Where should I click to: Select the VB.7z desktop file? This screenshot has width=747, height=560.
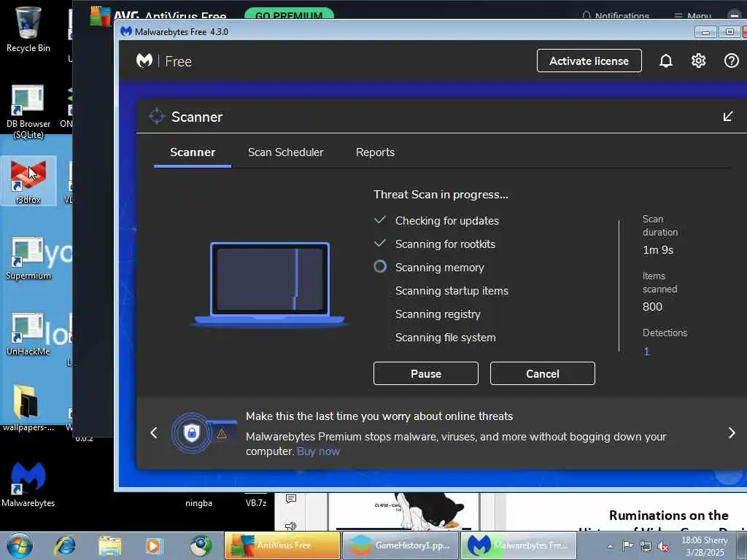(256, 503)
